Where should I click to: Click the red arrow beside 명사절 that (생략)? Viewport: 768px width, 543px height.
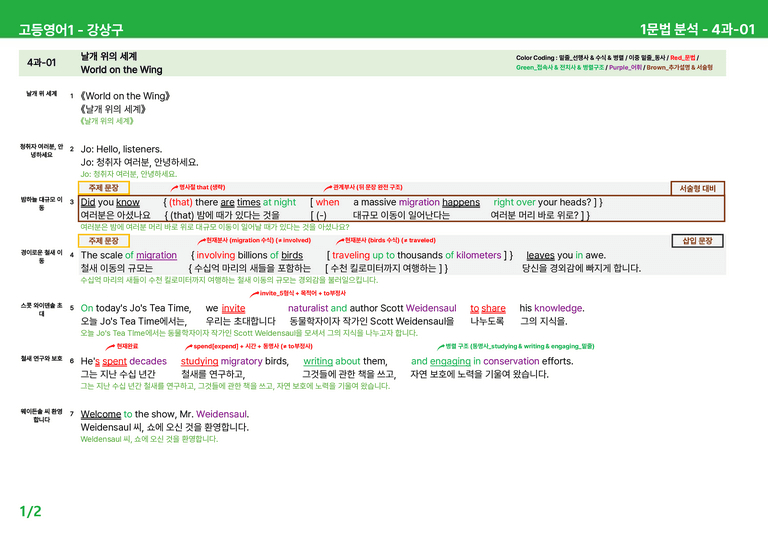[174, 188]
